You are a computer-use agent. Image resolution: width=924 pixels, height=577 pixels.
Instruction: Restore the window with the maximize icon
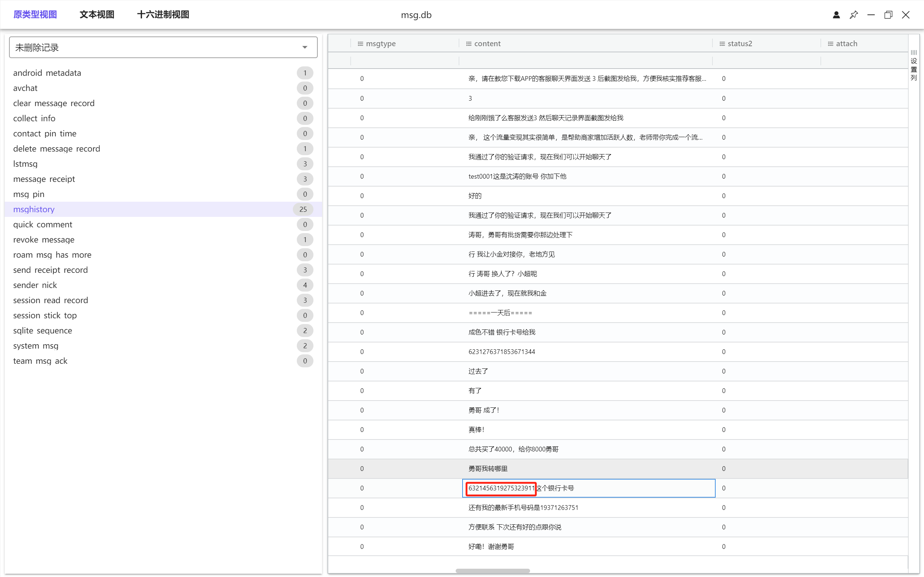[x=888, y=15]
